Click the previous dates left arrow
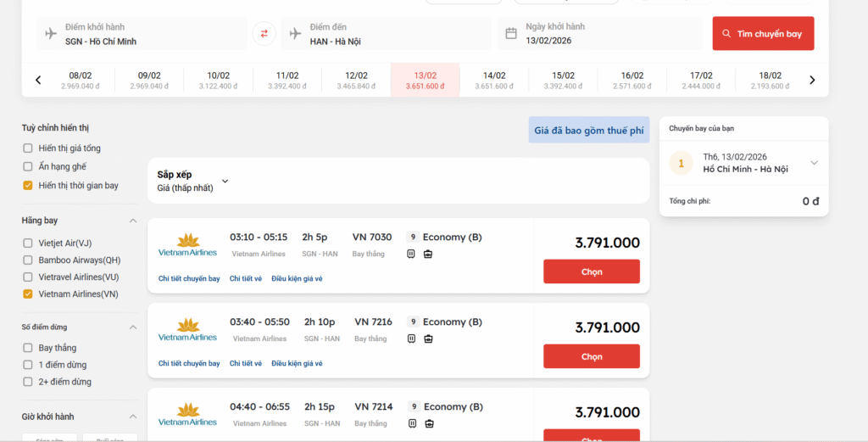 (38, 81)
